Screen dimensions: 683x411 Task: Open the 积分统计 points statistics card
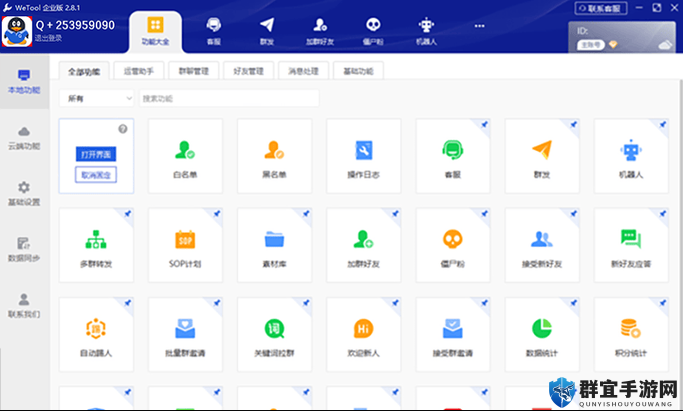click(x=631, y=334)
